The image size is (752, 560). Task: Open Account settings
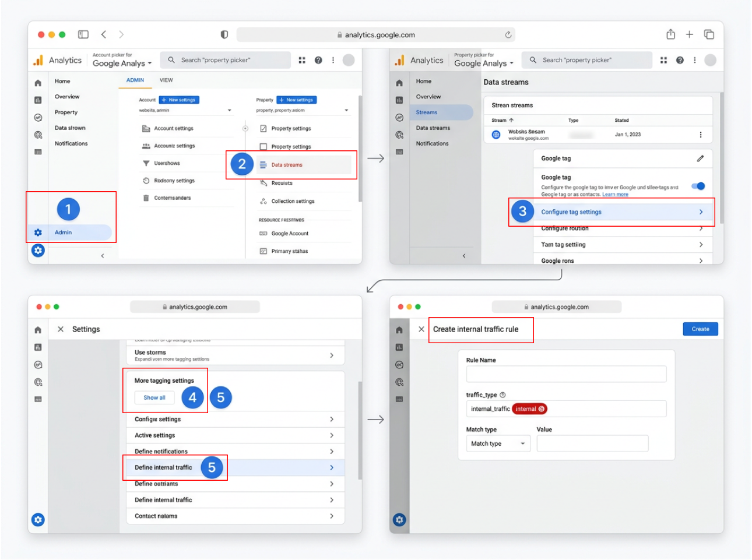[174, 128]
